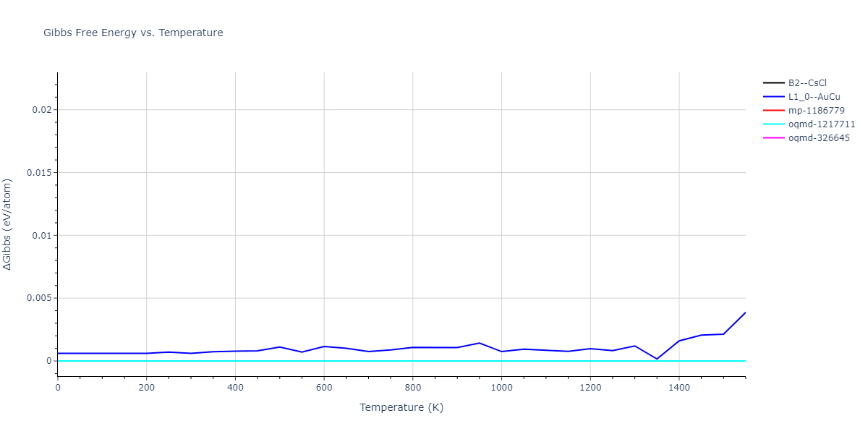Click the blue line's dip near 1350 K
This screenshot has height=434, width=868.
point(657,359)
